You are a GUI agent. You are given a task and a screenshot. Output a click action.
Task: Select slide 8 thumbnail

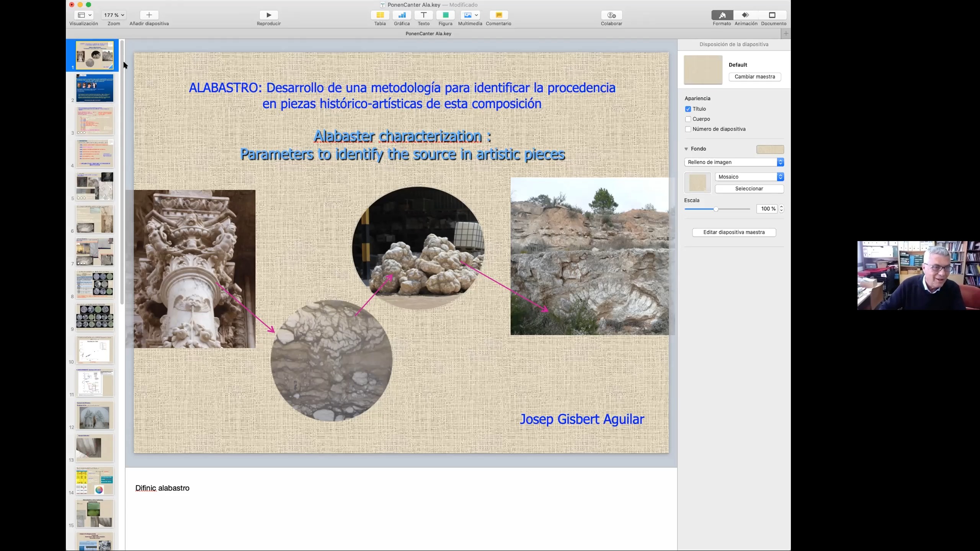(x=95, y=284)
